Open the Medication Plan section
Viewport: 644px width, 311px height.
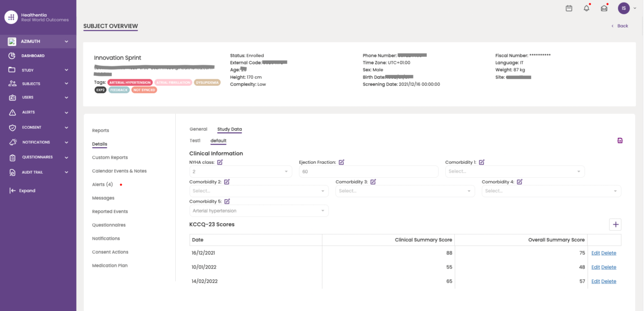[x=110, y=266]
